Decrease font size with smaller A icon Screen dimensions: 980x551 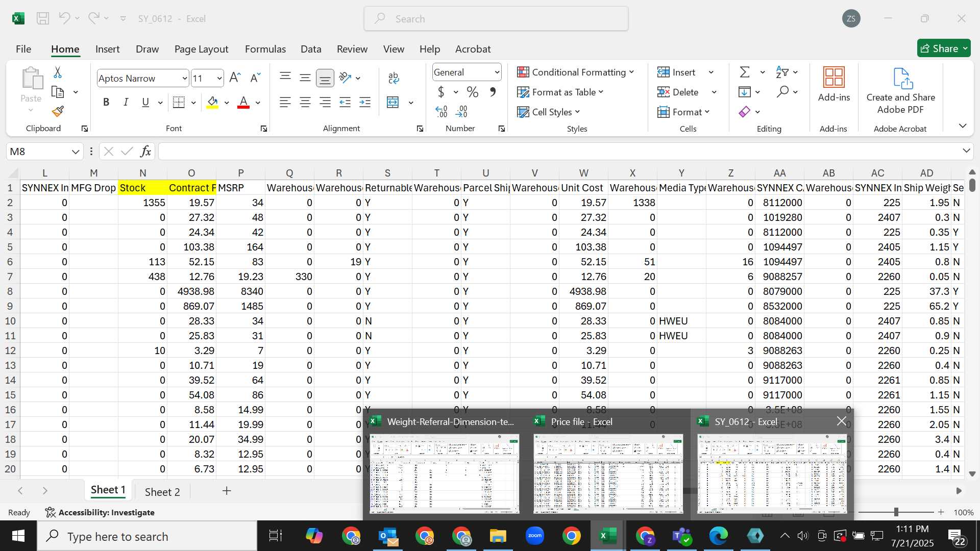coord(255,78)
